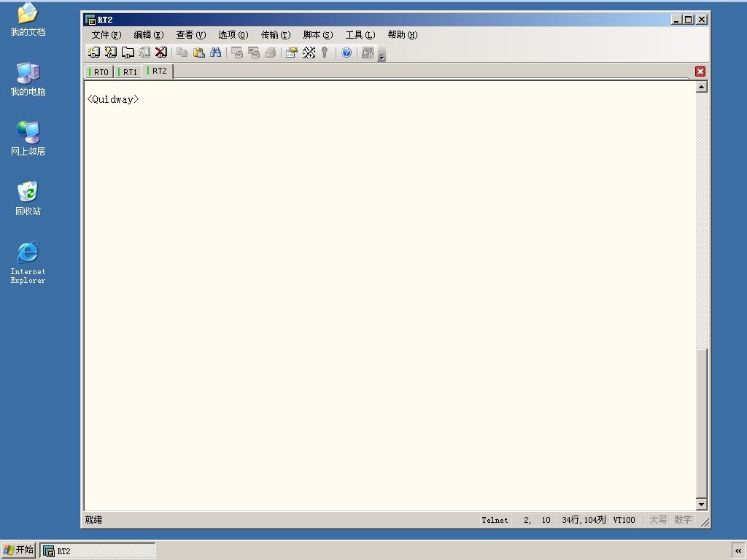Click the last toolbar icon after Help
Screen dimensions: 747x560
368,52
